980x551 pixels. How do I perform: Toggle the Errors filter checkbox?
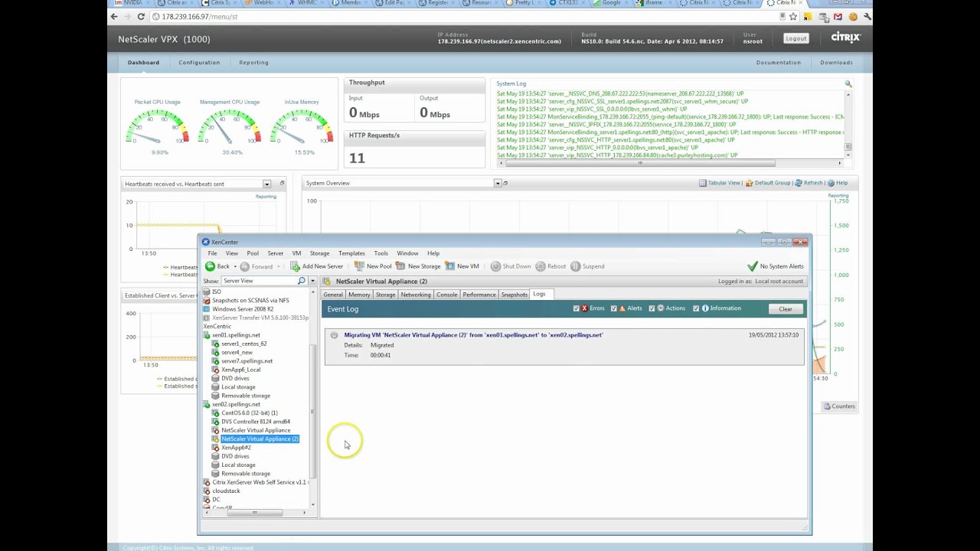[577, 308]
